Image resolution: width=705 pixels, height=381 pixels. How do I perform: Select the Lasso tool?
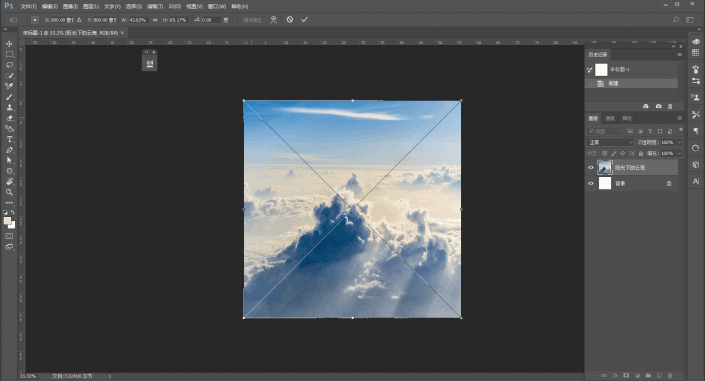pyautogui.click(x=9, y=65)
